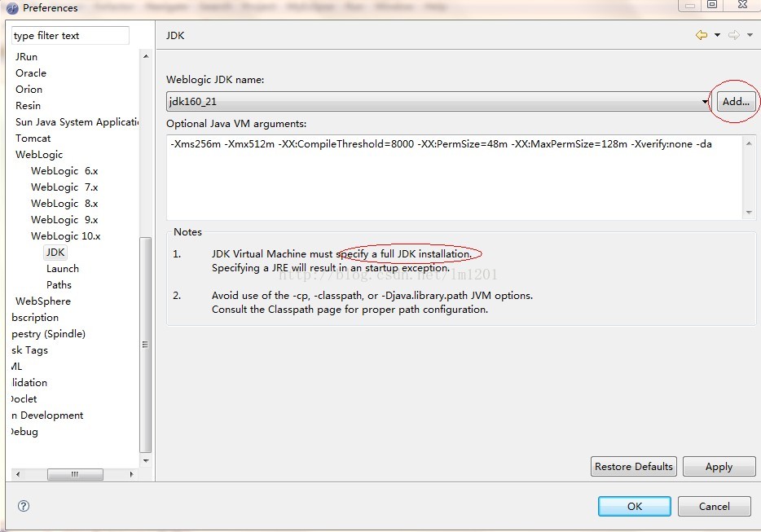This screenshot has height=532, width=761.
Task: Click the help question mark icon
Action: 24,506
